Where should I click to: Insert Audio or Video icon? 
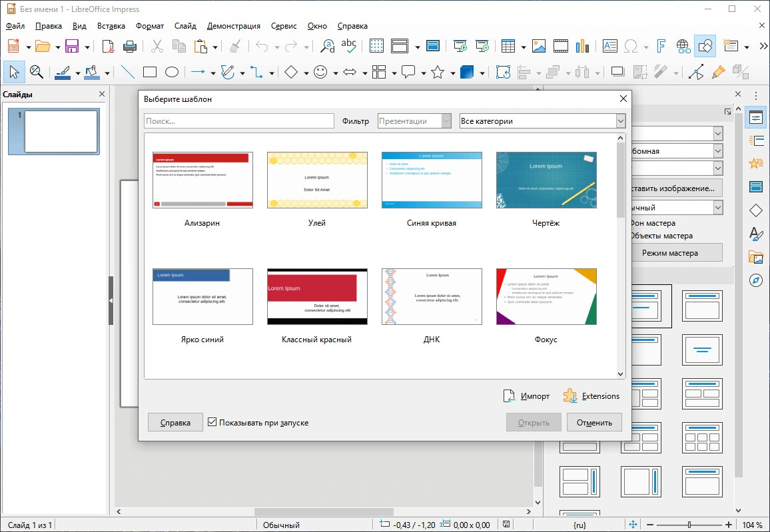point(560,46)
